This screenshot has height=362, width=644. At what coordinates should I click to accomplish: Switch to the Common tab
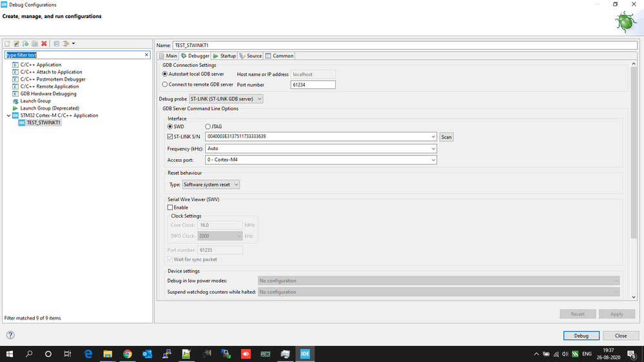tap(279, 56)
